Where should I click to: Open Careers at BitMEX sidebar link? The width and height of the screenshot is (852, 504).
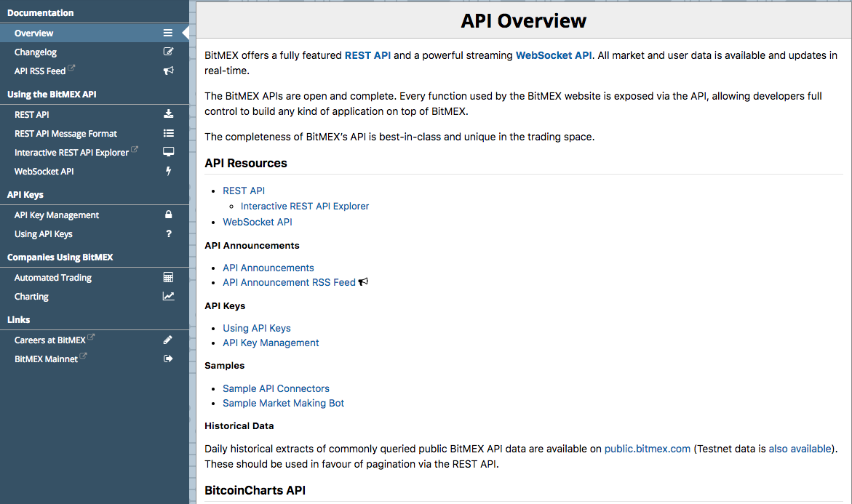coord(95,340)
